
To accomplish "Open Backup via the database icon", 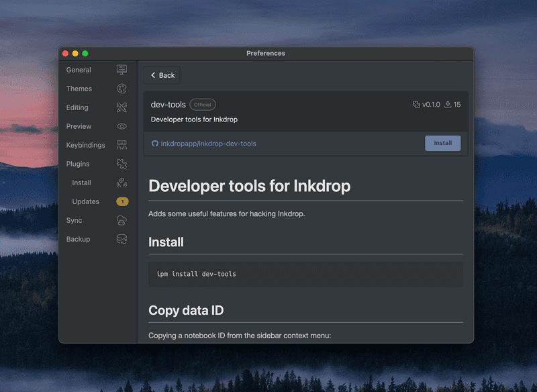I will click(x=121, y=238).
